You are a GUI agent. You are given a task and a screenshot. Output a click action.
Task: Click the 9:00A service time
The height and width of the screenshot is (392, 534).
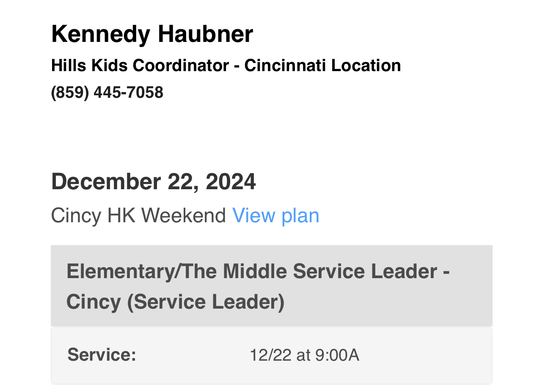click(337, 355)
